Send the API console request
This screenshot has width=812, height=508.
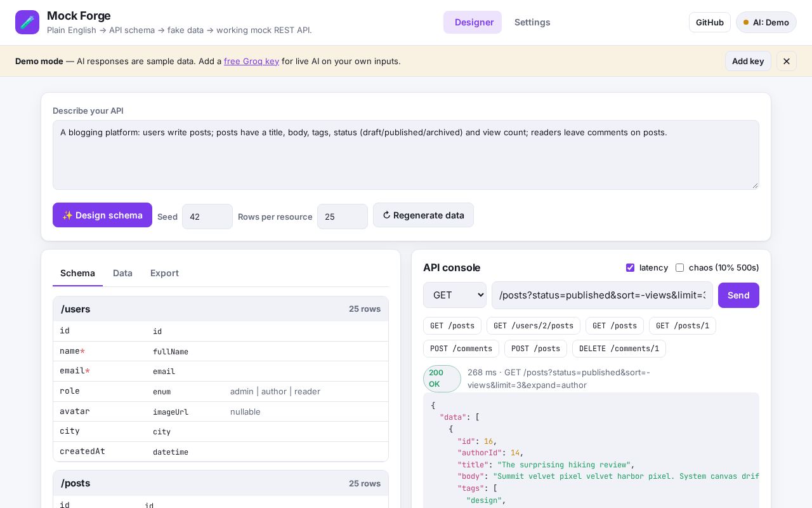tap(738, 295)
